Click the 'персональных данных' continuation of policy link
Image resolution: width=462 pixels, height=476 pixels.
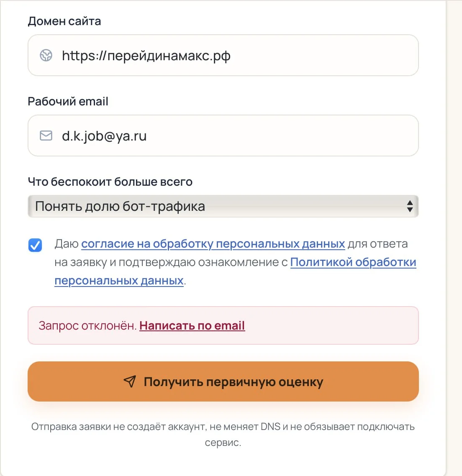point(119,281)
